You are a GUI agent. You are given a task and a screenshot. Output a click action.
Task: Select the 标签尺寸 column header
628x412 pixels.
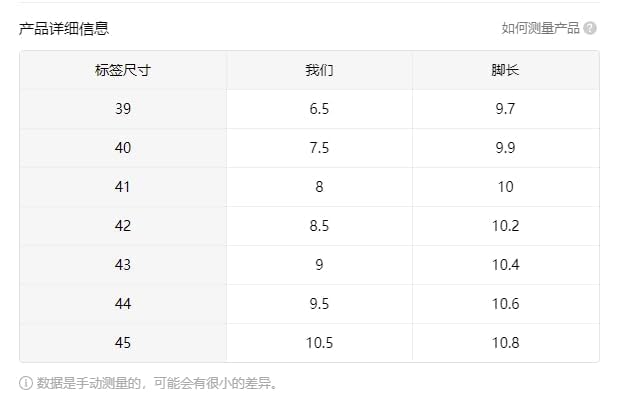pyautogui.click(x=123, y=70)
